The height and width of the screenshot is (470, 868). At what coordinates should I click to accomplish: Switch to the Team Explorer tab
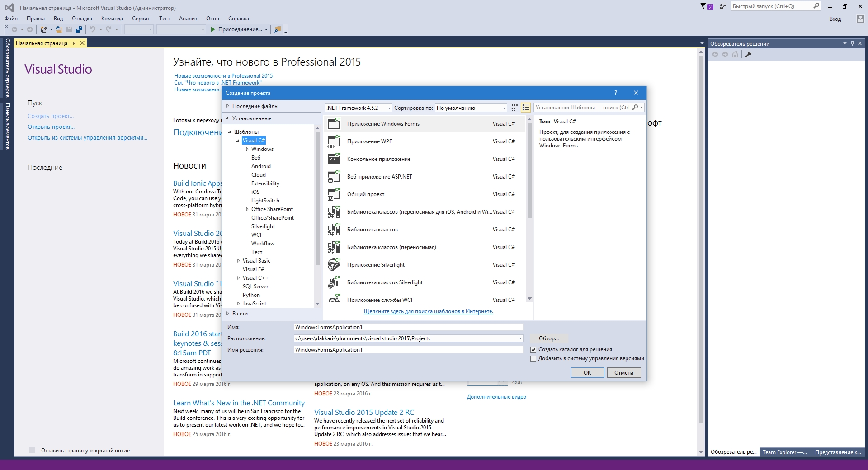[x=785, y=452]
